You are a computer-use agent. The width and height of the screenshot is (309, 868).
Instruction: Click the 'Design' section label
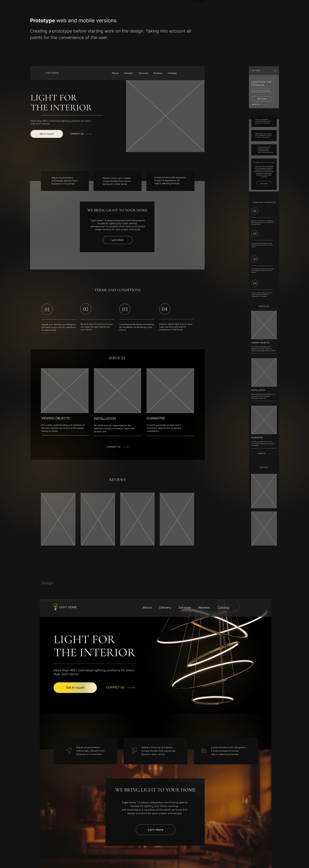[x=47, y=583]
